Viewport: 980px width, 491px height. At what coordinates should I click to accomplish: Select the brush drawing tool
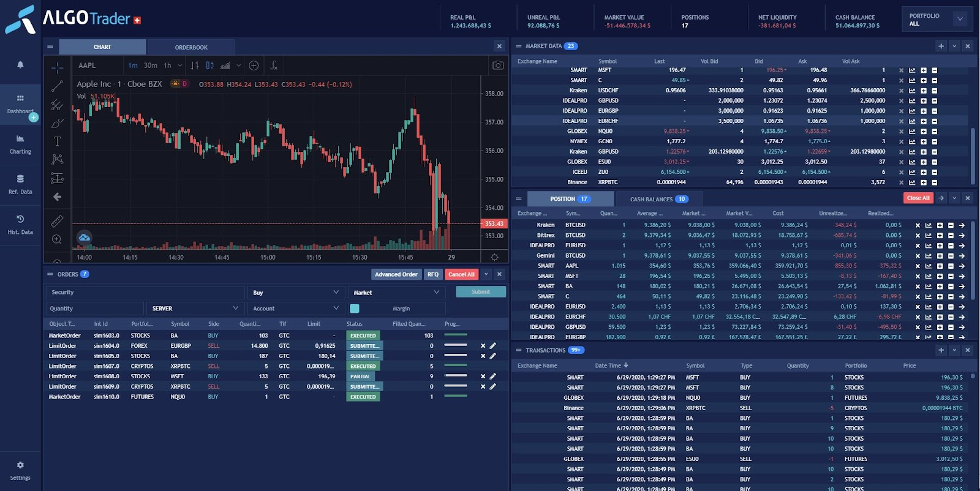57,123
